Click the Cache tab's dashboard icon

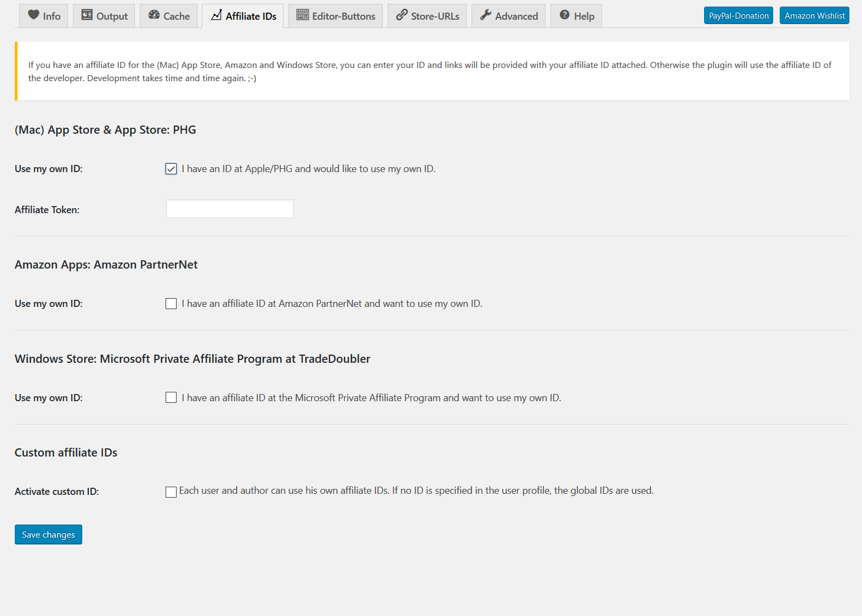[154, 15]
